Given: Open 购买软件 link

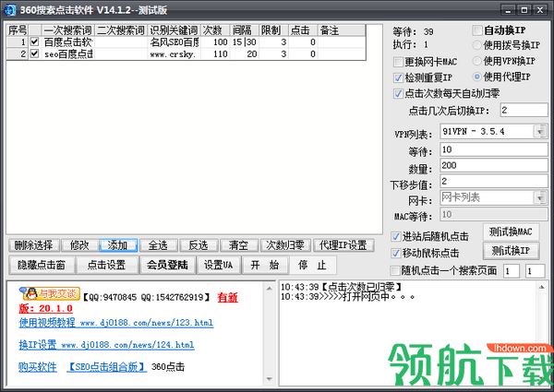Looking at the screenshot, I should click(x=38, y=367).
